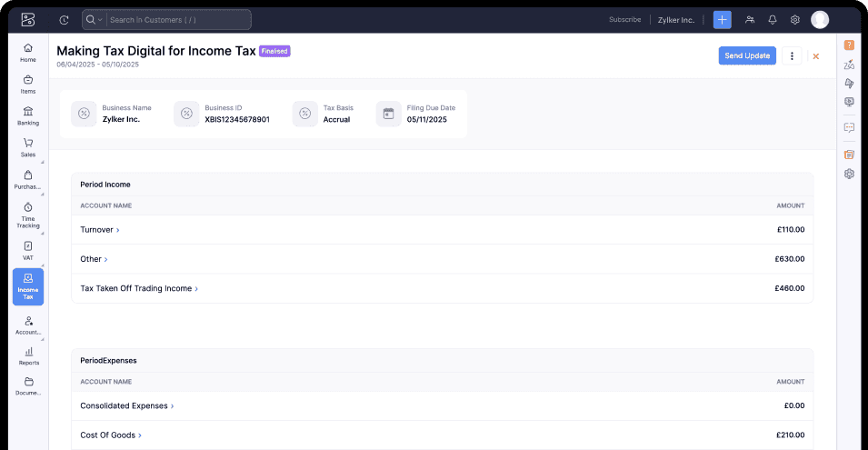Close the Making Tax Digital page
Viewport: 868px width, 450px height.
coord(816,55)
